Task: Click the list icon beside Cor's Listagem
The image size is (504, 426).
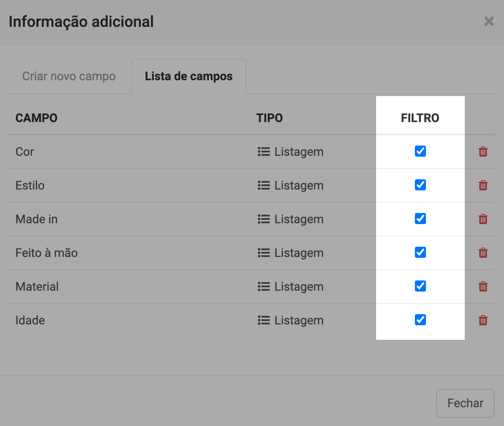Action: click(x=264, y=152)
